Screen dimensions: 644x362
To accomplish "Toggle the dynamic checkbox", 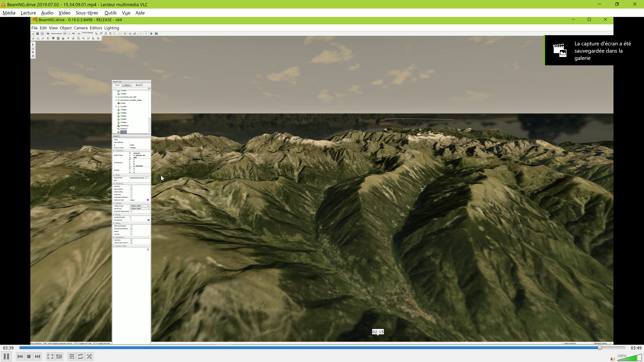I will [131, 186].
